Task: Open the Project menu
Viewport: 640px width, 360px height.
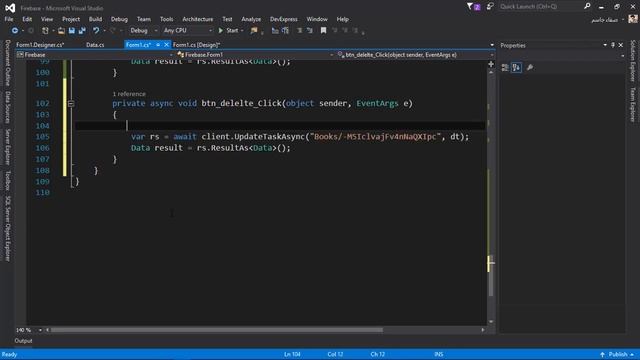Action: click(x=71, y=19)
